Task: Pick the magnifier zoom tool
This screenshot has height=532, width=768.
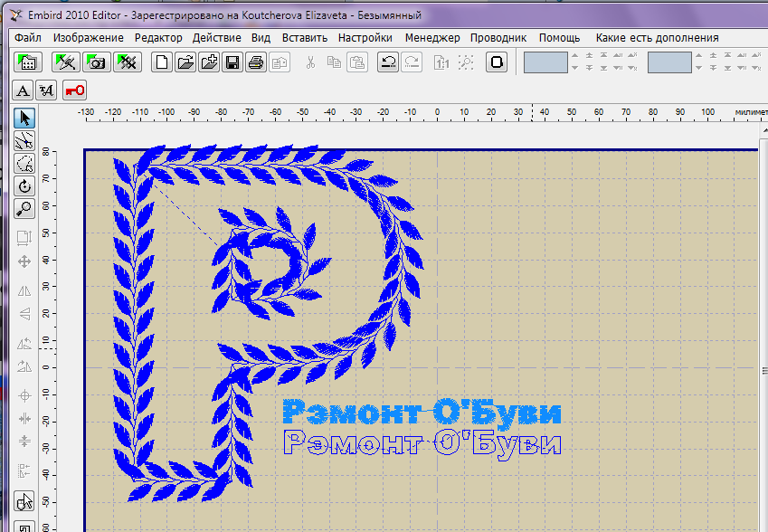Action: (24, 209)
